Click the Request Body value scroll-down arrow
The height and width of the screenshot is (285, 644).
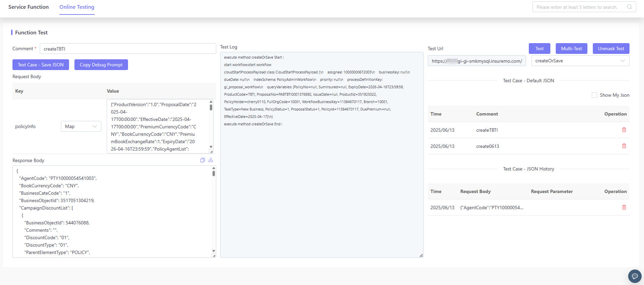(x=211, y=147)
